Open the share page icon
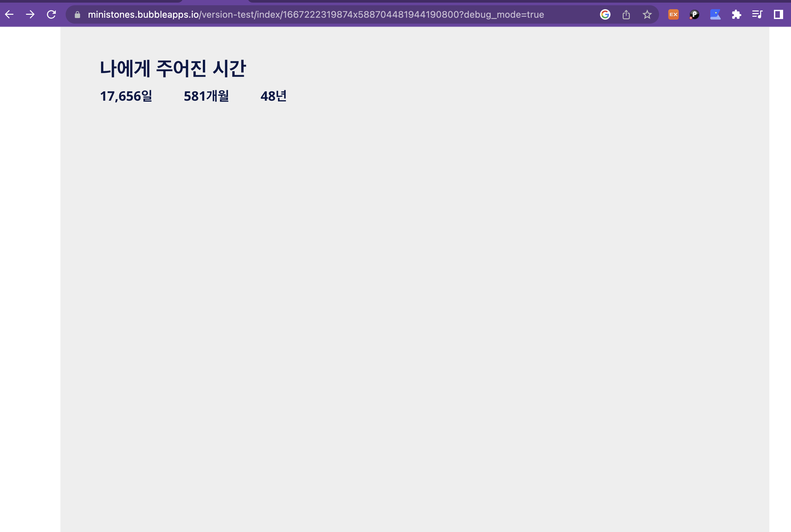Viewport: 791px width, 532px height. (626, 14)
